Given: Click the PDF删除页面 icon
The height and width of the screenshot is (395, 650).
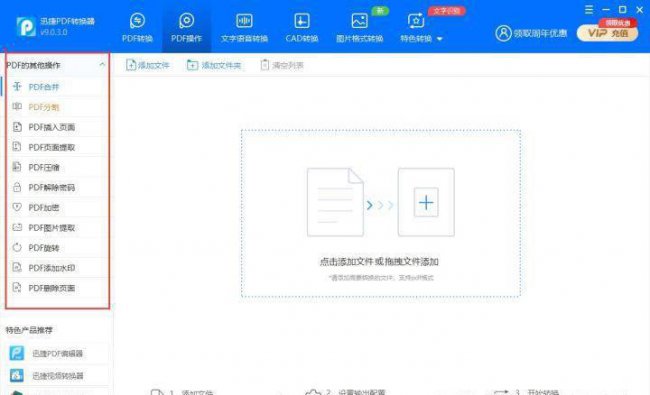Looking at the screenshot, I should (x=17, y=287).
